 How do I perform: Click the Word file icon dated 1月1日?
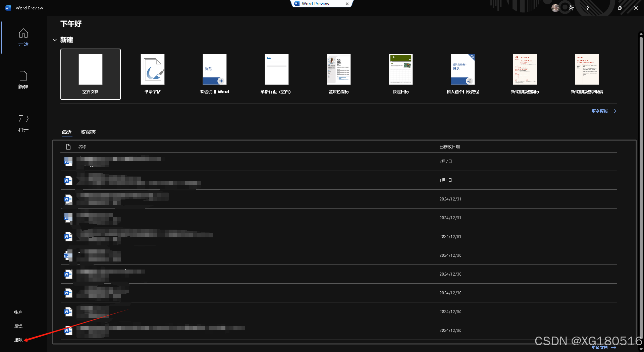[68, 180]
